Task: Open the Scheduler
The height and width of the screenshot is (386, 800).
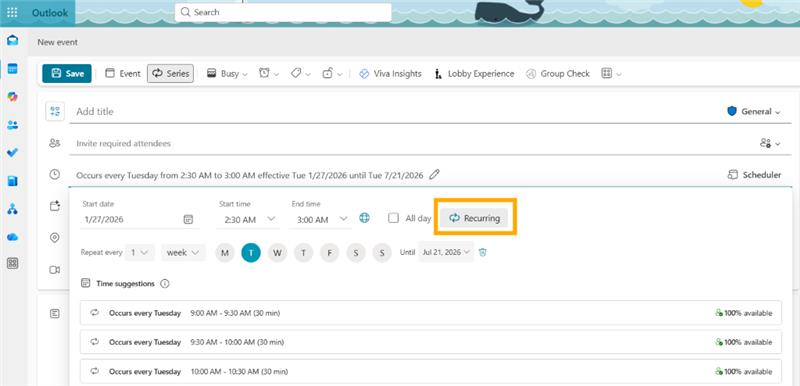Action: pyautogui.click(x=754, y=175)
